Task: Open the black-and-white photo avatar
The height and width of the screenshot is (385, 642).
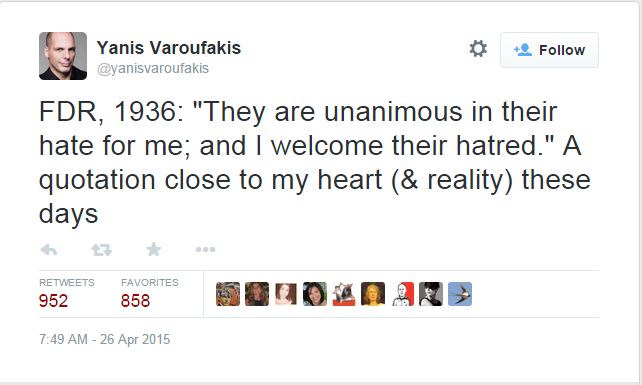Action: (x=431, y=294)
